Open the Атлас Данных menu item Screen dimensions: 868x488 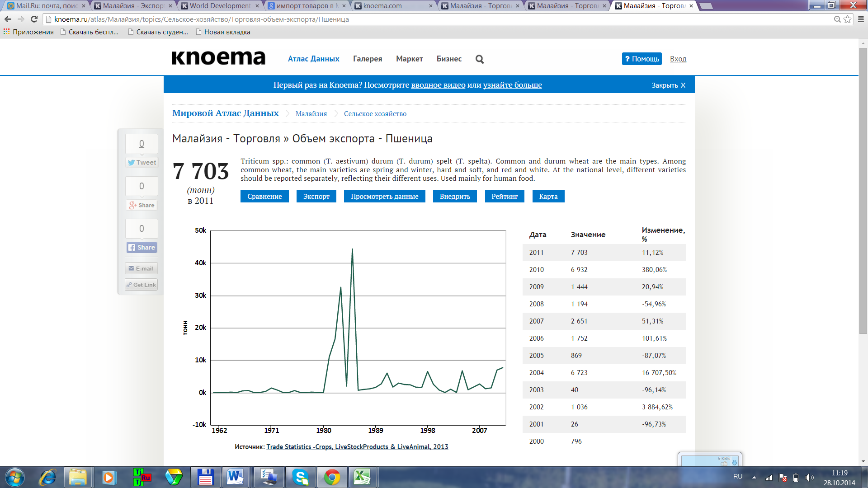click(x=313, y=59)
